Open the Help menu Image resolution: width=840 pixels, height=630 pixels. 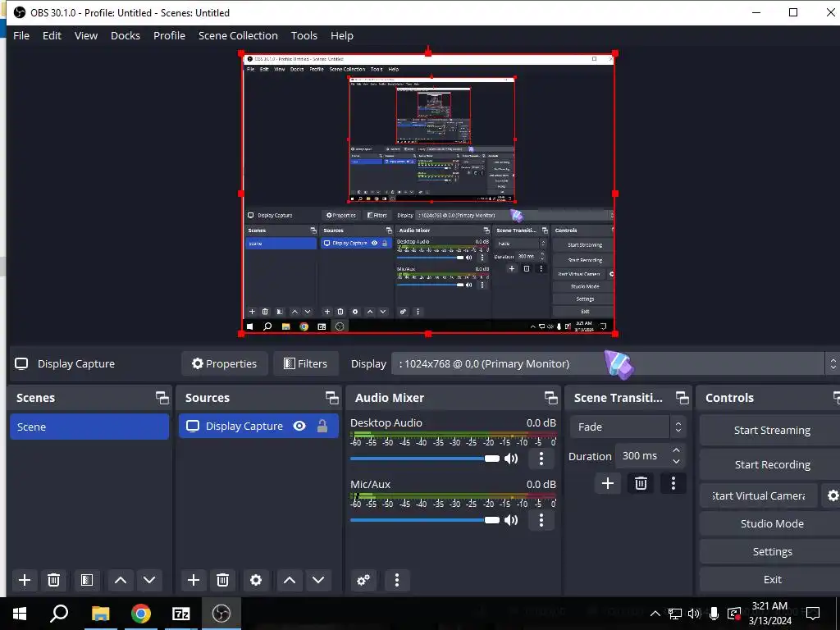342,36
